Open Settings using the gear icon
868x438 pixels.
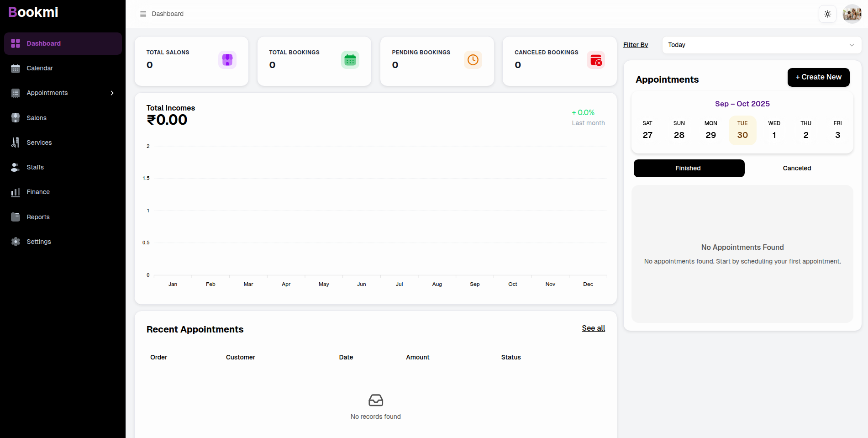coord(16,241)
